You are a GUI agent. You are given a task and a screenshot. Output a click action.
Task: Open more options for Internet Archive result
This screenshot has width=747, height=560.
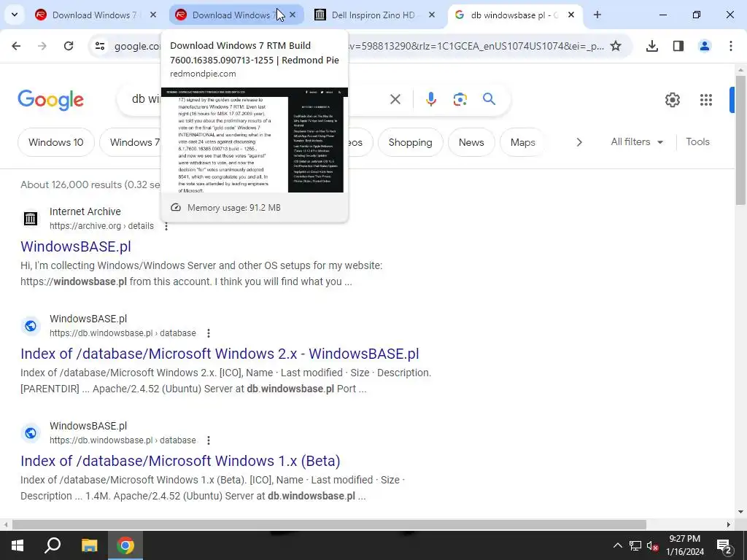[166, 226]
